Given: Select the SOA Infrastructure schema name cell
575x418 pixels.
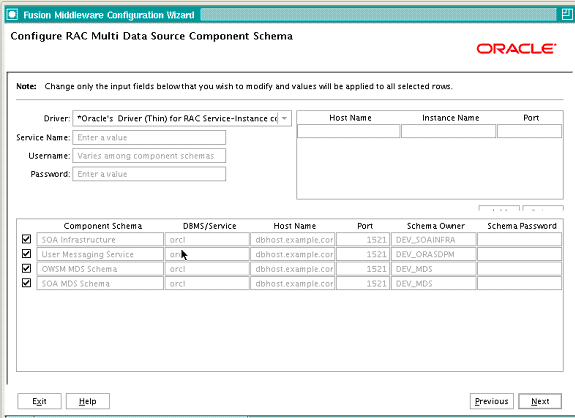Looking at the screenshot, I should pos(100,239).
